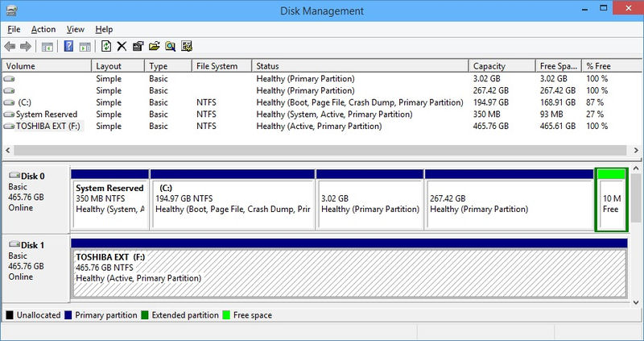Click the Primary partition blue legend swatch
Image resolution: width=644 pixels, height=341 pixels.
pyautogui.click(x=68, y=315)
